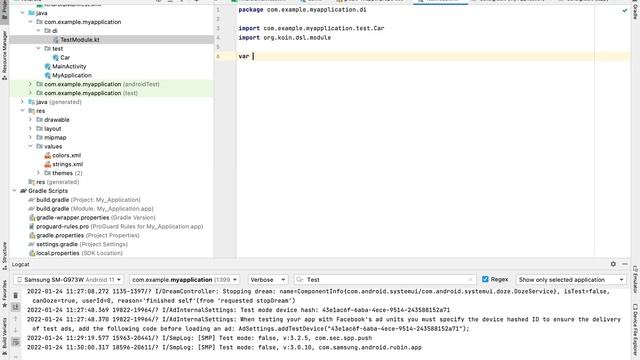640x360 pixels.
Task: Click 'import org.koin.dsl.module' line
Action: point(284,38)
